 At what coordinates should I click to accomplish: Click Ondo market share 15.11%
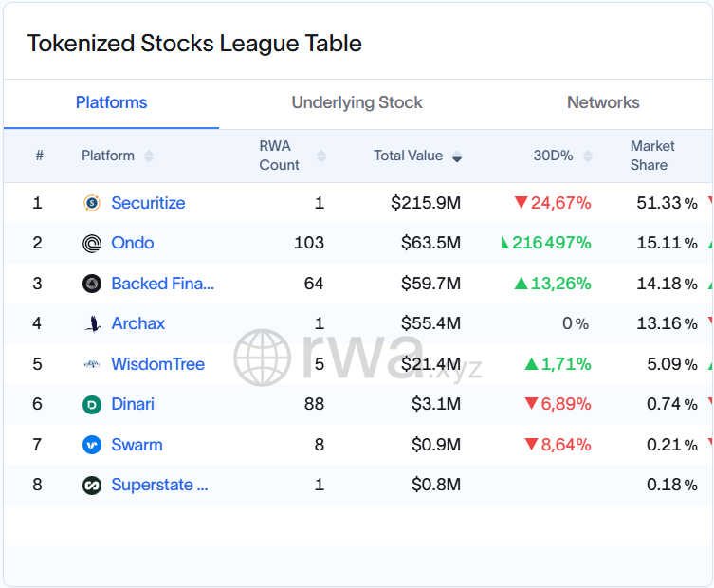[x=668, y=243]
